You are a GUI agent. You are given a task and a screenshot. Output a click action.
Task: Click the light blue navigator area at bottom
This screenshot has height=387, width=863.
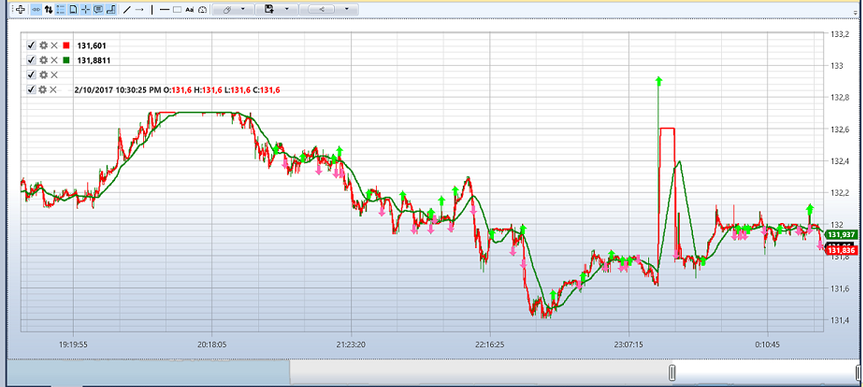click(x=149, y=373)
